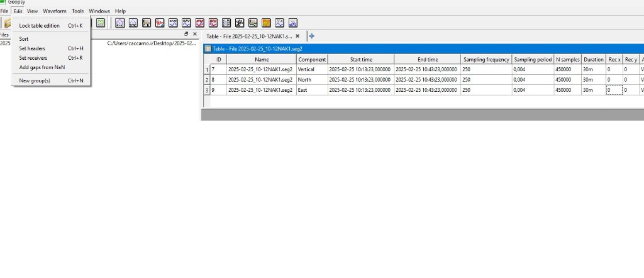Click Add gaps from NaN
Screen dimensions: 644x278
pyautogui.click(x=42, y=67)
